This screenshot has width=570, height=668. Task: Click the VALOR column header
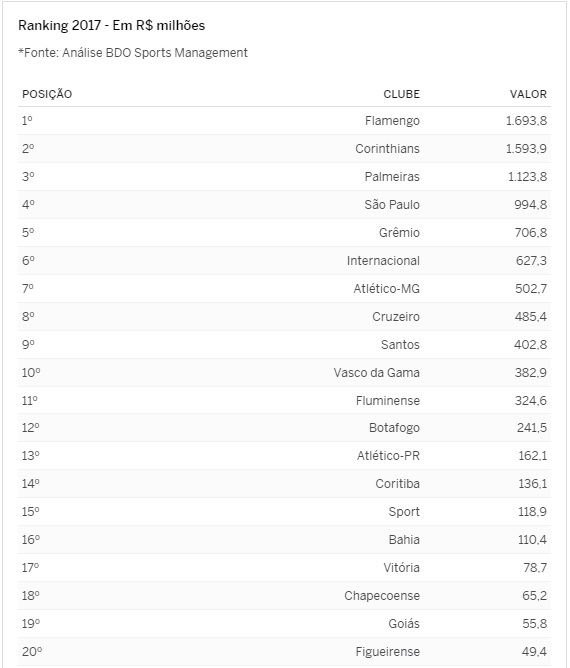(x=528, y=94)
